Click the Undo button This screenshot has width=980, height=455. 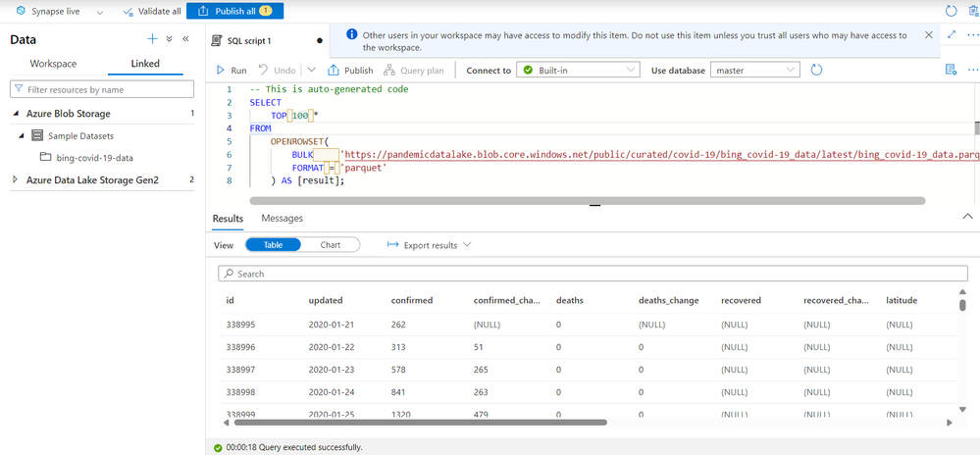tap(277, 70)
